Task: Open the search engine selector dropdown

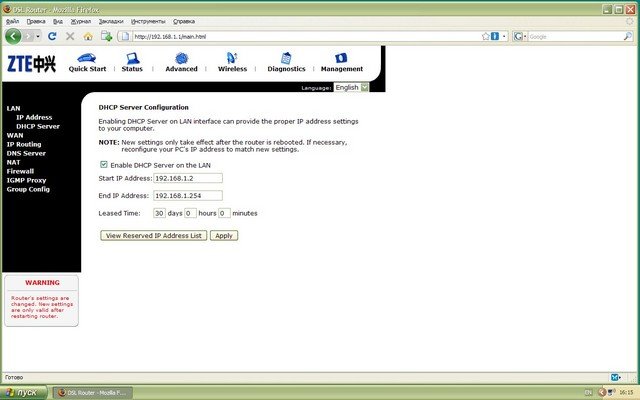Action: 521,36
